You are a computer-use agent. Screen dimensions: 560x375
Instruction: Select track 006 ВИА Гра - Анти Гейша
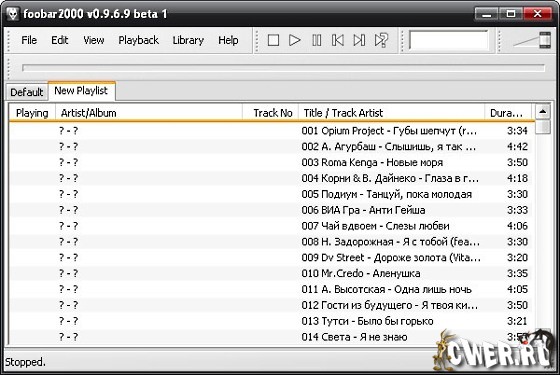coord(270,210)
